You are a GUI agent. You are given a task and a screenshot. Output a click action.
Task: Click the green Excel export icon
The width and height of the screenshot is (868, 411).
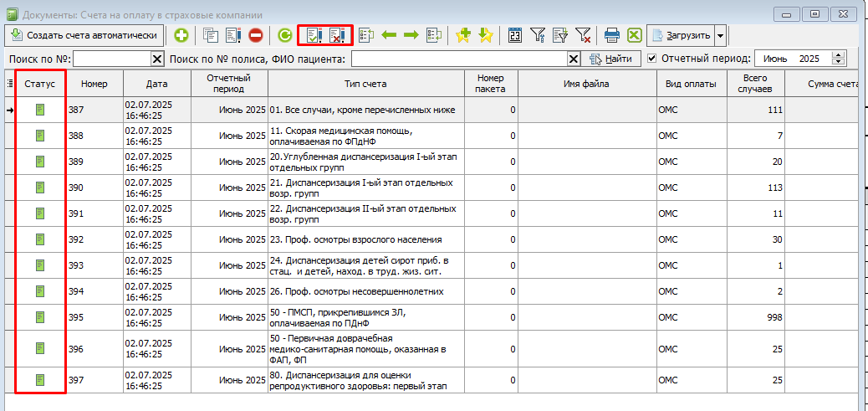tap(635, 35)
